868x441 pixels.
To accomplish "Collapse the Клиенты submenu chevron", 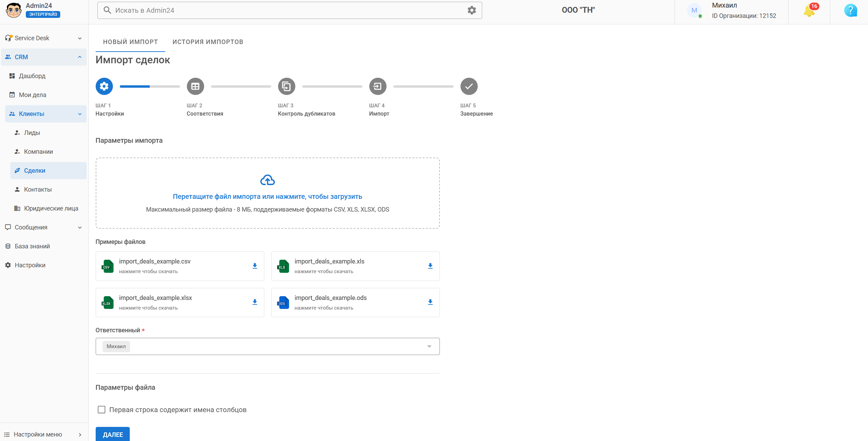I will pos(80,114).
